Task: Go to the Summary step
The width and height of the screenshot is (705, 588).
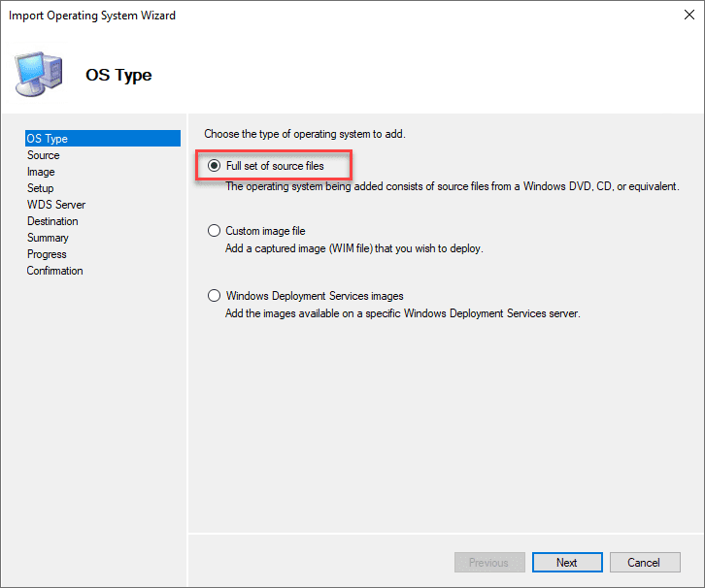Action: tap(48, 238)
